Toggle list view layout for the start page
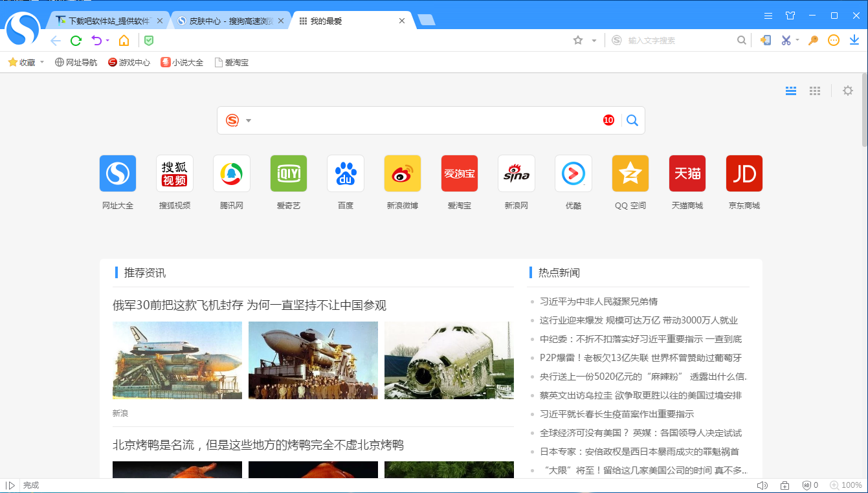 coord(790,91)
